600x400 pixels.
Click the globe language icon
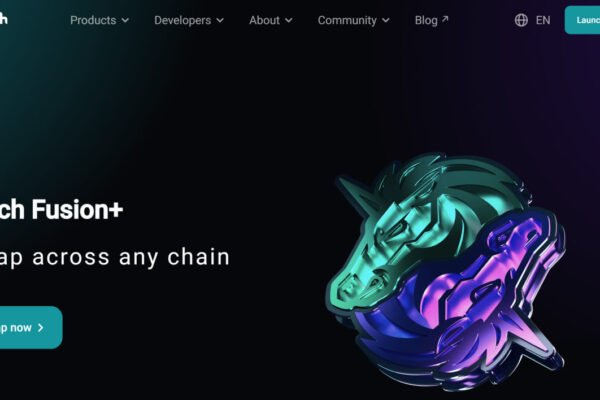click(521, 20)
